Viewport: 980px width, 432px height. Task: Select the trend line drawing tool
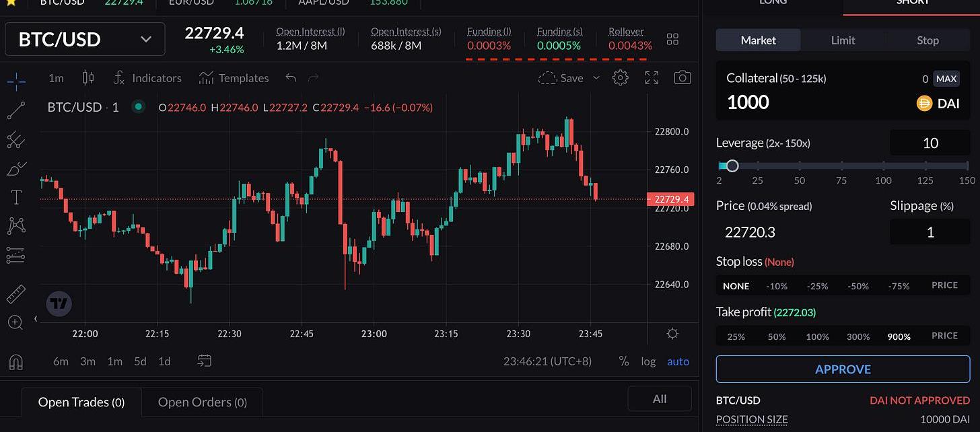16,110
